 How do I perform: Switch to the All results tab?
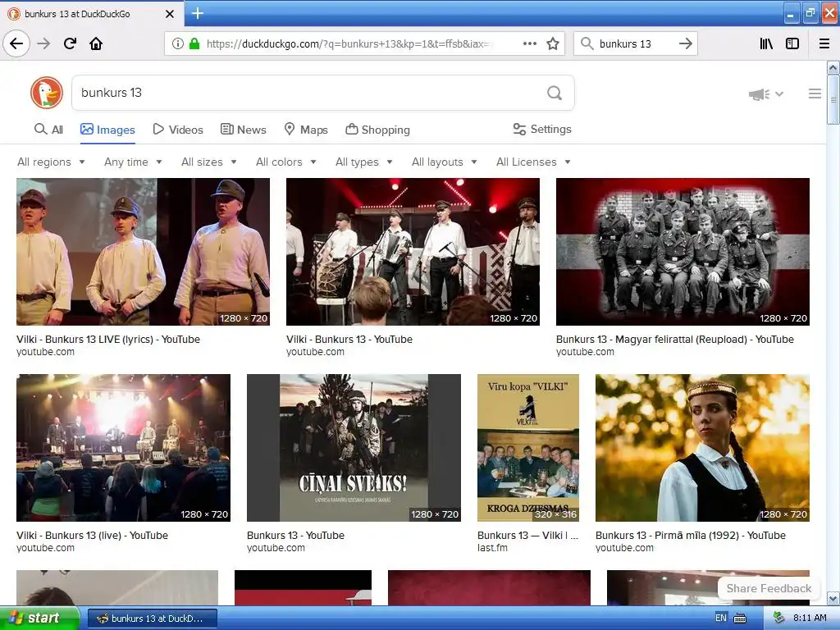tap(48, 130)
